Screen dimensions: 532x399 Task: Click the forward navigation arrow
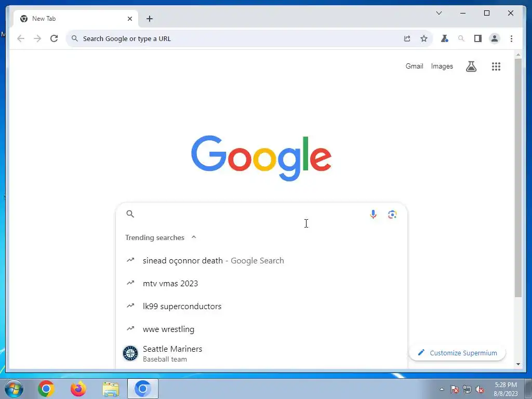[x=37, y=38]
